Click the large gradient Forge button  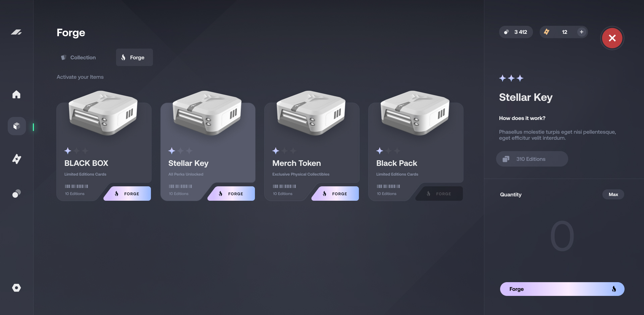click(x=562, y=289)
